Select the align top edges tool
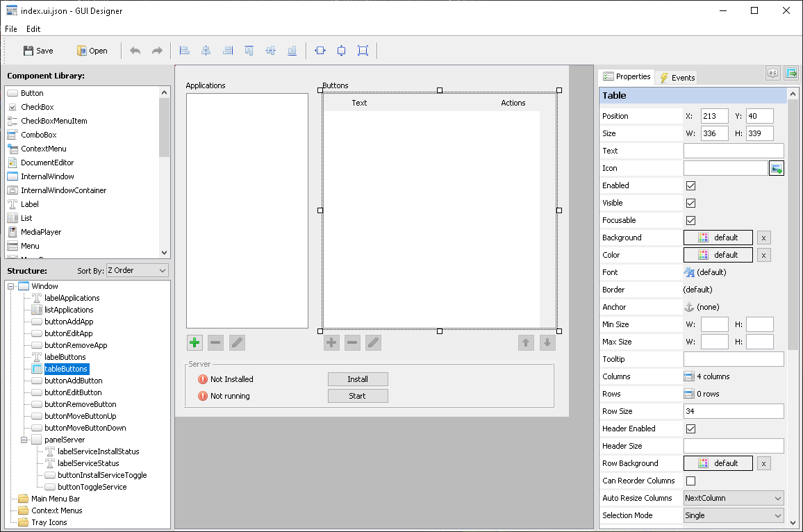Screen dimensions: 803x532 tap(249, 50)
